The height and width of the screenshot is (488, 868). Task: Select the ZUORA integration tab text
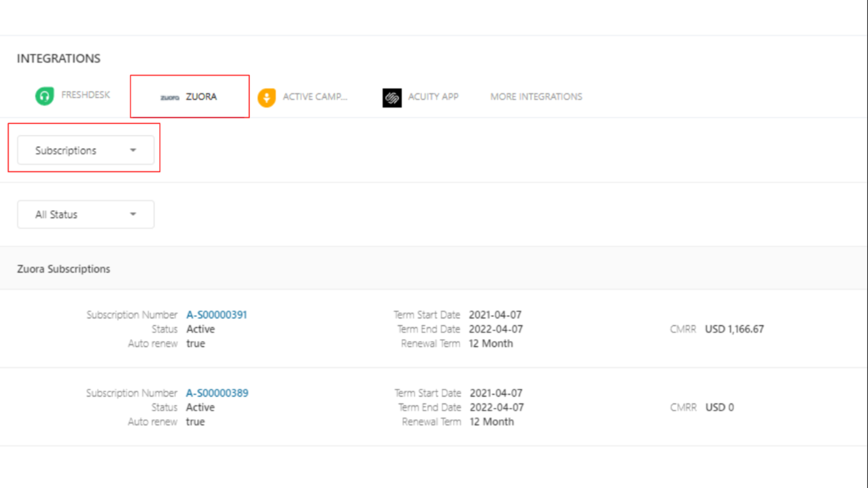pyautogui.click(x=201, y=96)
